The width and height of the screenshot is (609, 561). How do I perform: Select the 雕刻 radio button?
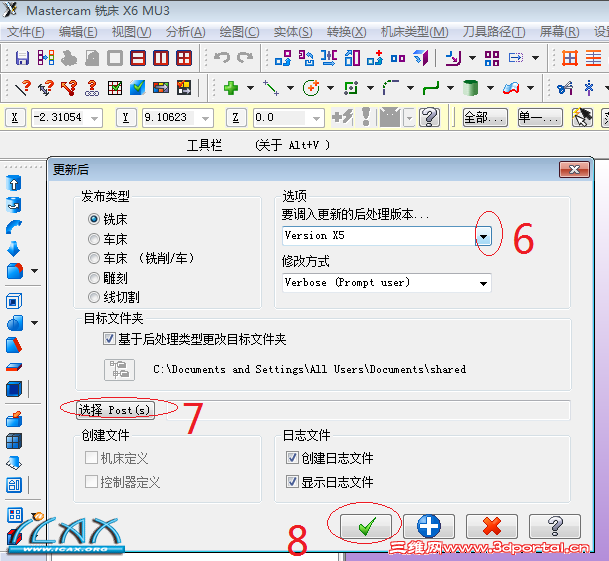click(x=94, y=278)
